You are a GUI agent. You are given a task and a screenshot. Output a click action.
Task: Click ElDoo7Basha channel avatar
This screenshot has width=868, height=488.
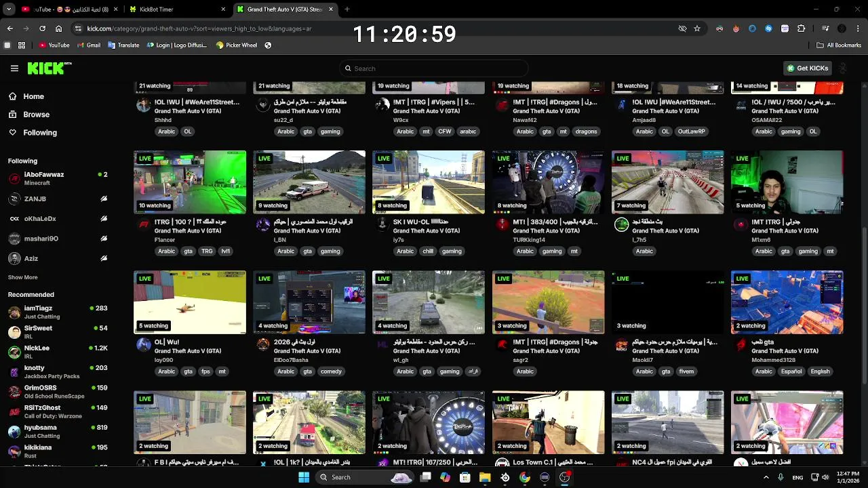[263, 345]
